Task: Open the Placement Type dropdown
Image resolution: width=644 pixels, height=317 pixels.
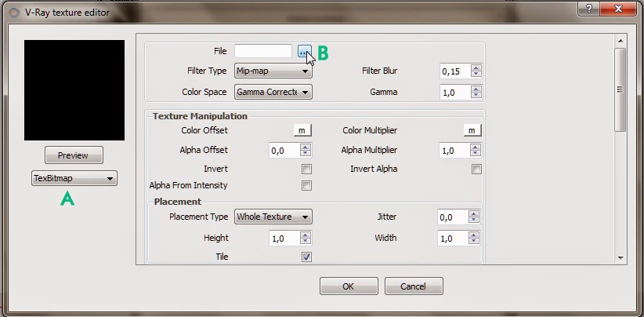Action: point(273,217)
